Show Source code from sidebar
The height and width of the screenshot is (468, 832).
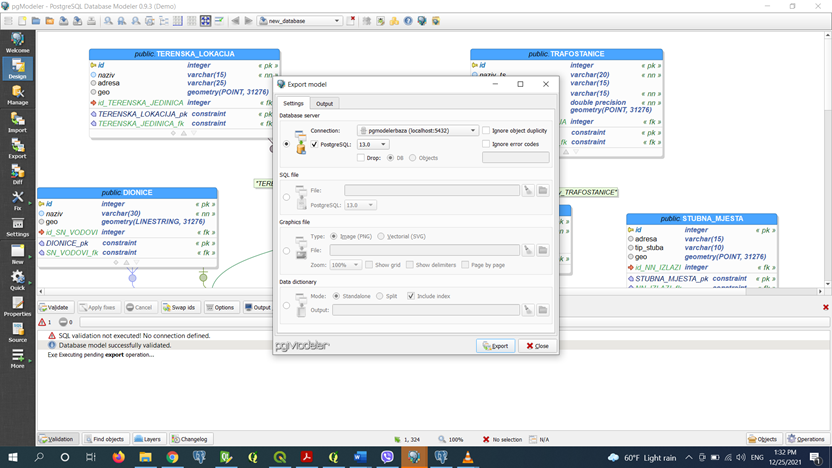click(x=18, y=332)
